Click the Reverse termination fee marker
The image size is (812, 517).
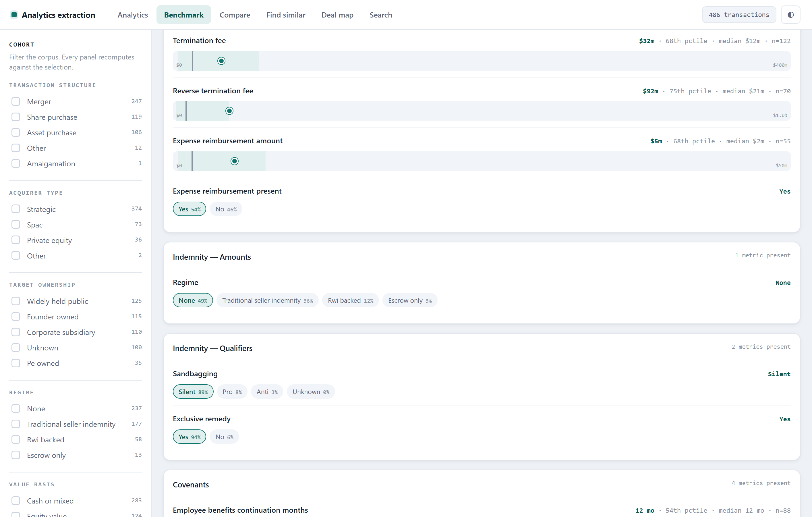(229, 111)
